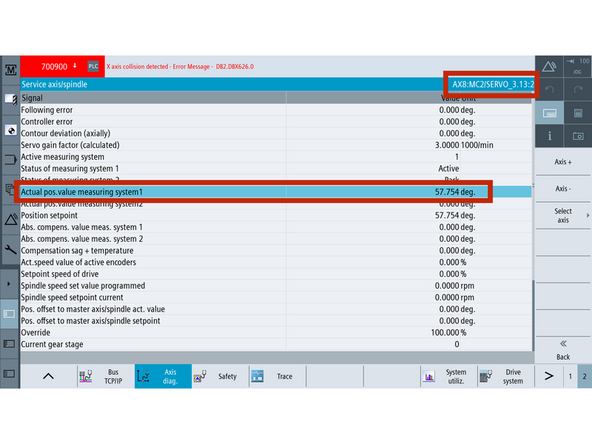Viewport: 592px width, 444px height.
Task: Select Act.speed value of active encoders row
Action: pyautogui.click(x=276, y=262)
